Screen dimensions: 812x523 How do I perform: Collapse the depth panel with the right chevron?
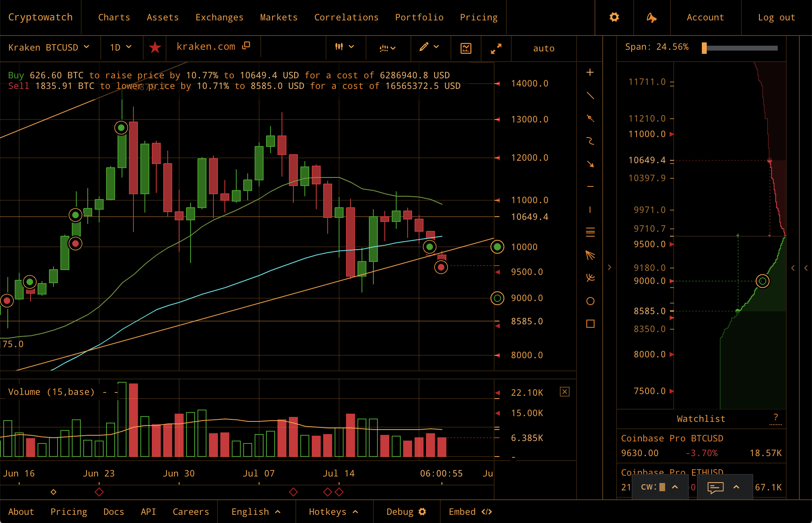(x=610, y=268)
